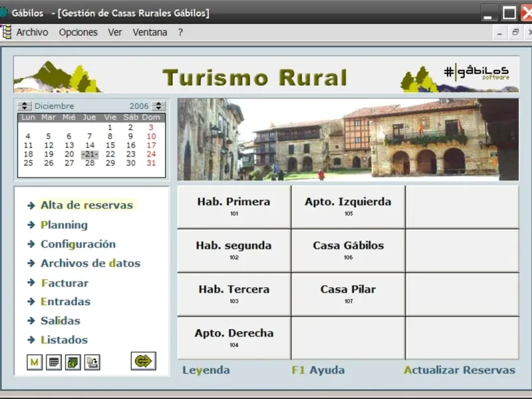Click the gábilos software logo
Image resolution: width=532 pixels, height=399 pixels.
coord(476,72)
